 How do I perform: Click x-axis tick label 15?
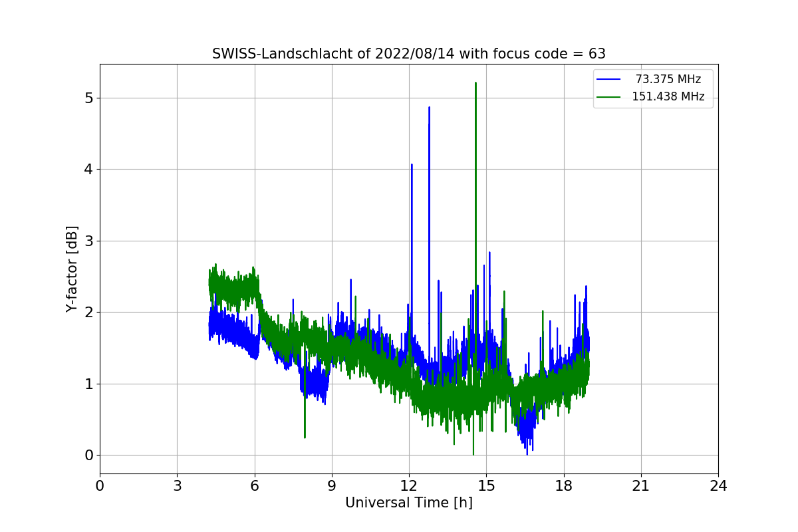(486, 486)
